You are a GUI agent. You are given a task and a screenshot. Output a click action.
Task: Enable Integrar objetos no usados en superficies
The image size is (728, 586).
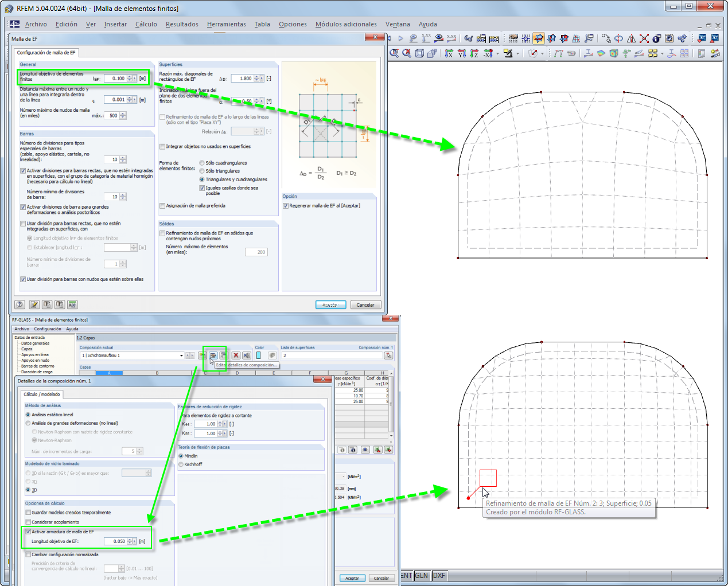tap(162, 147)
